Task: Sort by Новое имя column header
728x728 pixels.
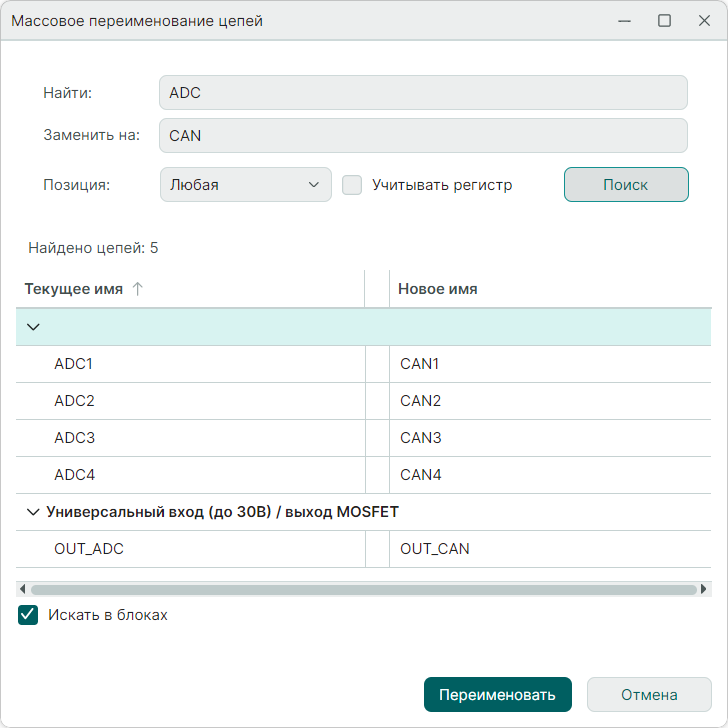Action: click(438, 289)
